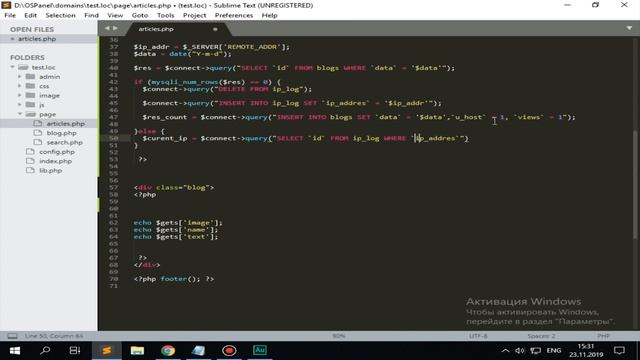Click the test.loc folder icon
Viewport: 640px width, 360px height.
23,67
